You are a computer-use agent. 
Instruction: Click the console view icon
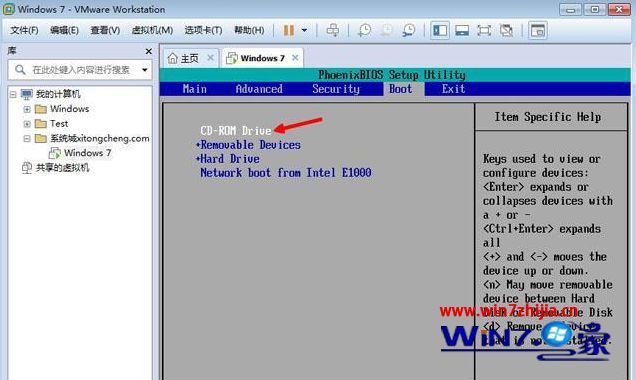tap(538, 30)
